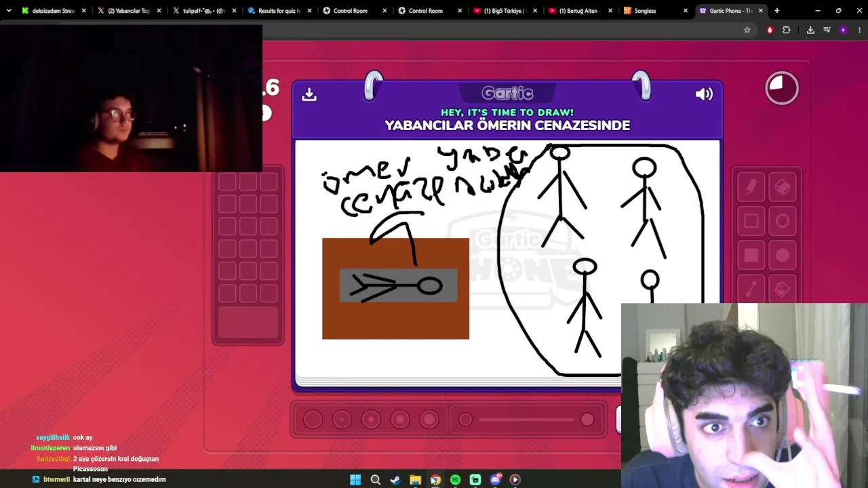Mute the Gartic Phone sound
The image size is (868, 488).
704,94
